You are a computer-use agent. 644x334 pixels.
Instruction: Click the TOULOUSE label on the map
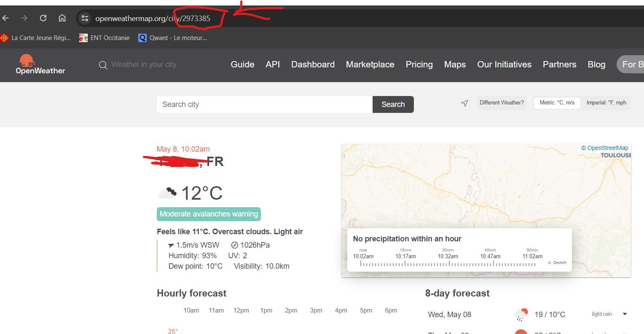tap(616, 155)
